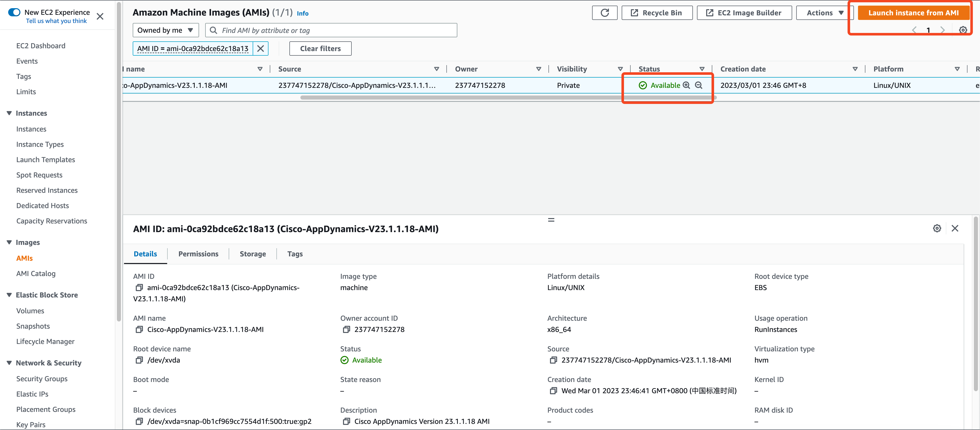Copy the Creation date value

(x=553, y=391)
